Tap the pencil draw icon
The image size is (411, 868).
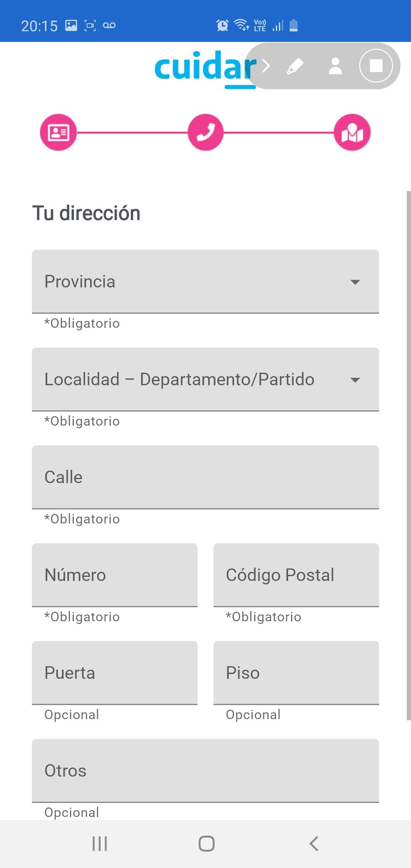coord(295,66)
